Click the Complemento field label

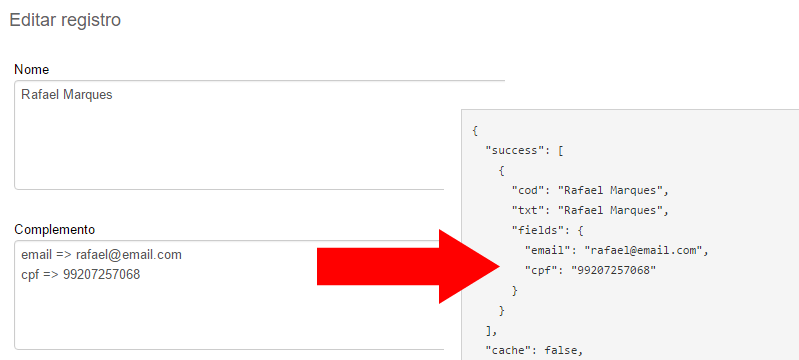(x=55, y=229)
